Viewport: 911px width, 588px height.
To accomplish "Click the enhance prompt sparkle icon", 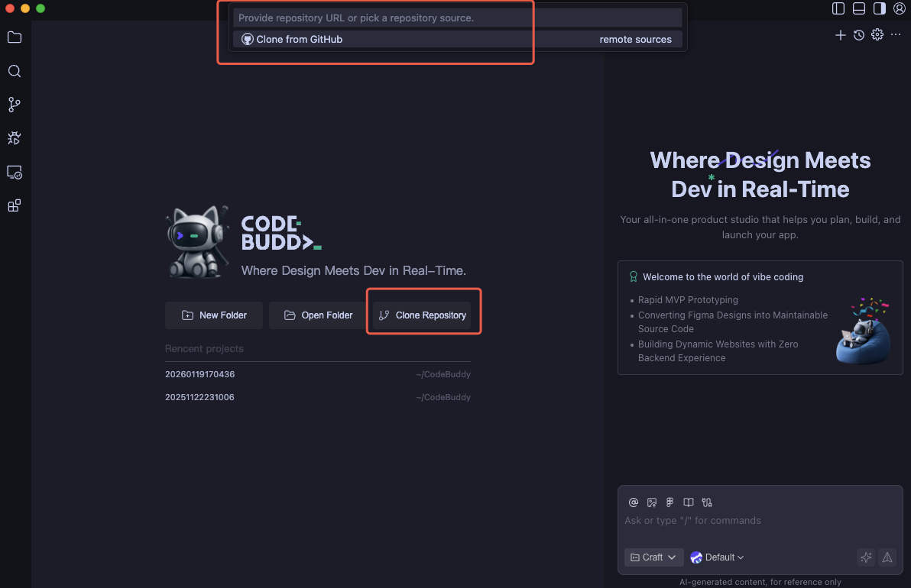I will coord(866,557).
